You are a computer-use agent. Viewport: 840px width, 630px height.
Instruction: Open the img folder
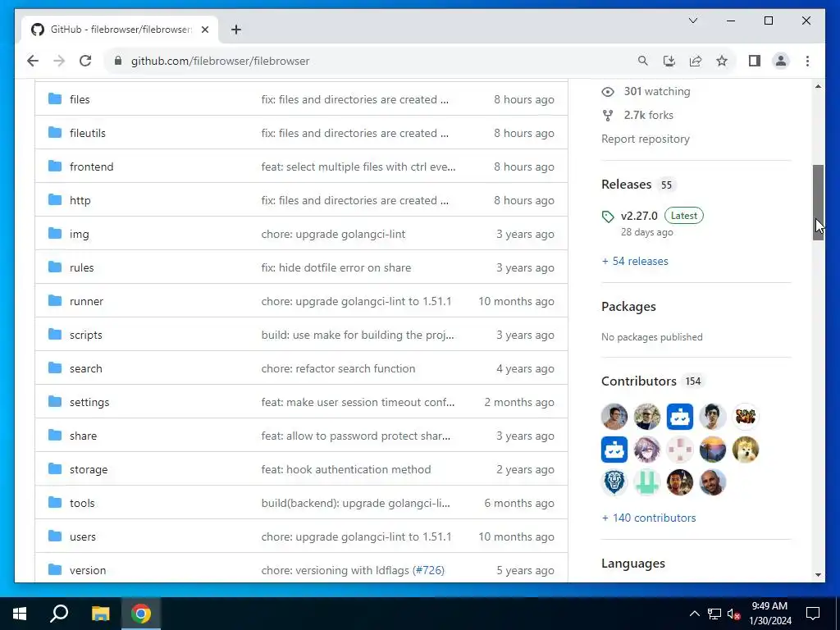(x=80, y=235)
